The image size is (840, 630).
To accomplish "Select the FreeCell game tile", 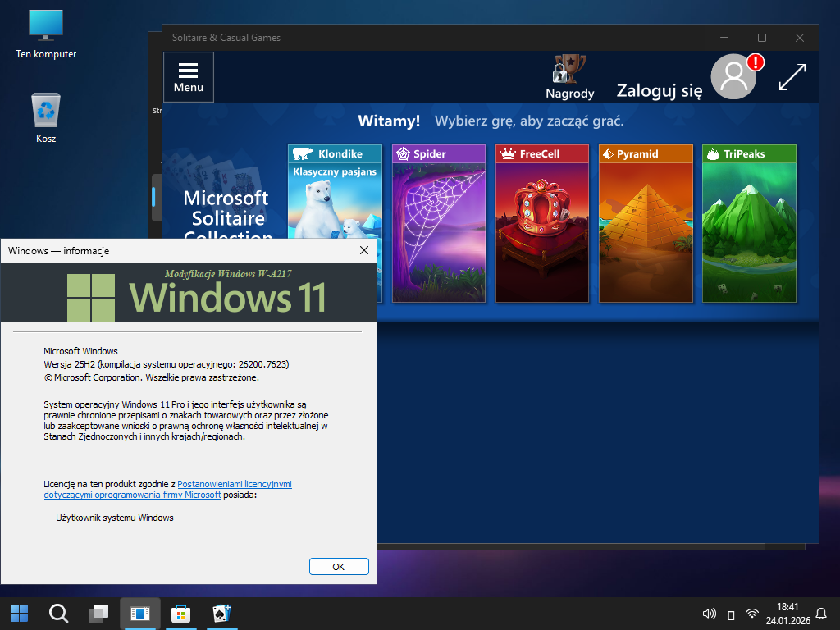I will coord(541,223).
